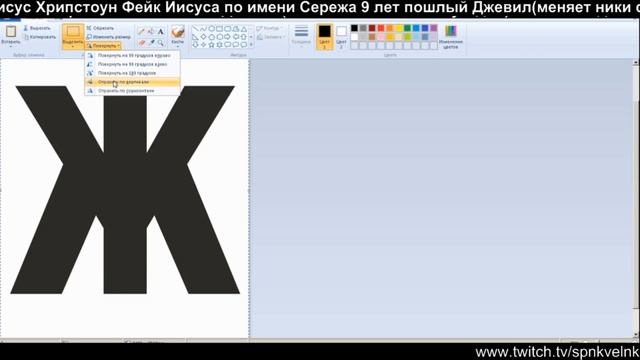Choose the Five-point star shape
Screen dimensions: 640x360
coord(211,45)
